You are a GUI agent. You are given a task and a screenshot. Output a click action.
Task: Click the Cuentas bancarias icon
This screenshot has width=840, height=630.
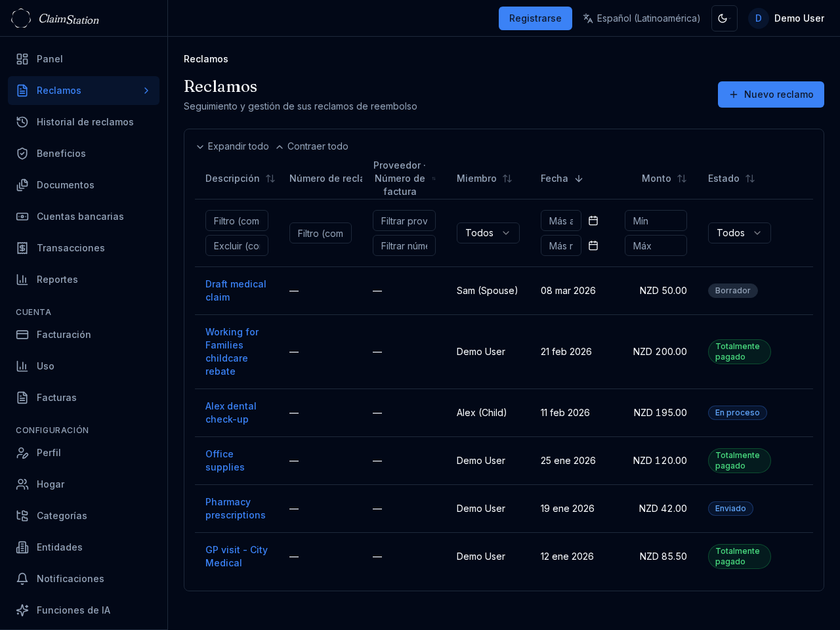tap(22, 217)
